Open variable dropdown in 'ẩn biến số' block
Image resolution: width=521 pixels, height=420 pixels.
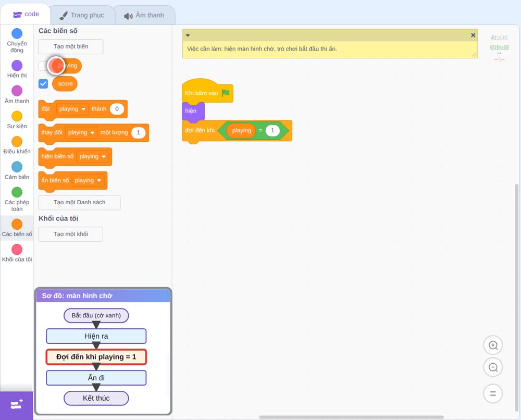[x=88, y=180]
